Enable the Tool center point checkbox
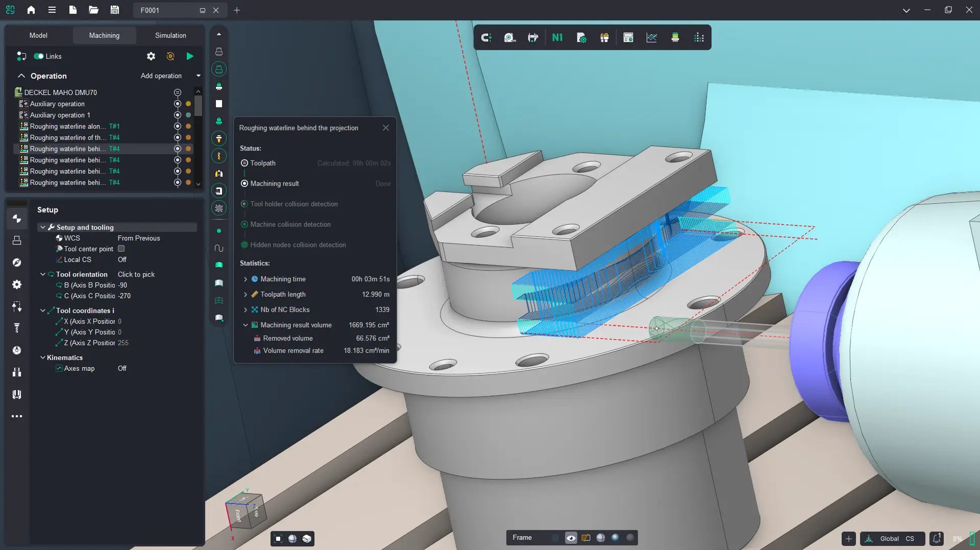980x550 pixels. [x=121, y=249]
